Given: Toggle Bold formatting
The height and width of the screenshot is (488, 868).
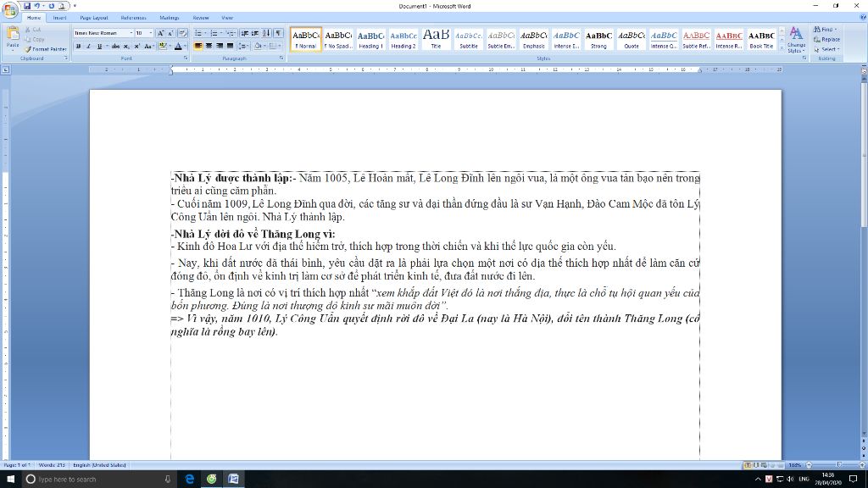Looking at the screenshot, I should (x=77, y=46).
